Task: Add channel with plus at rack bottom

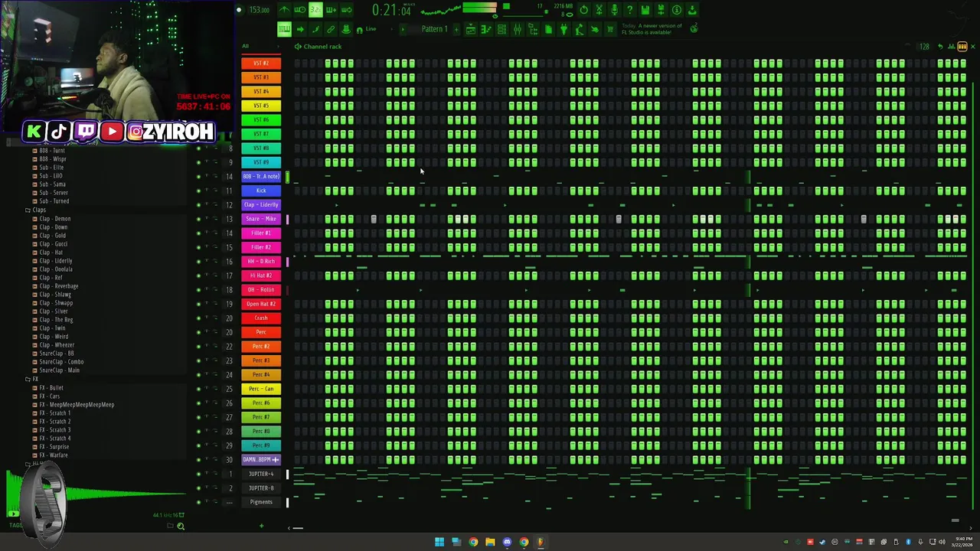Action: coord(261,526)
